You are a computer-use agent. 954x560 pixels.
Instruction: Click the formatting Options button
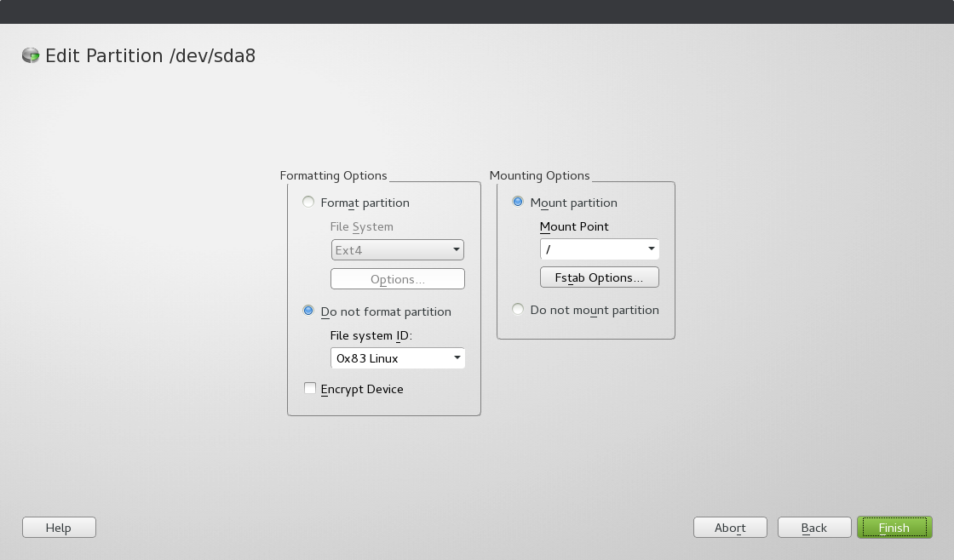[x=397, y=279]
